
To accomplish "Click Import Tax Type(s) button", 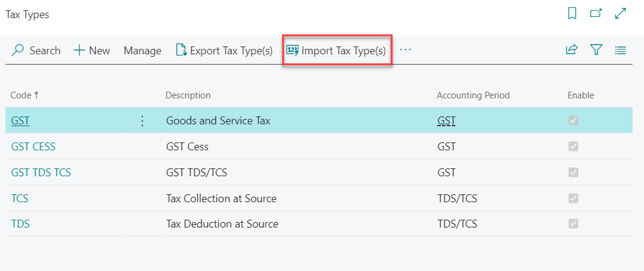I will 336,51.
